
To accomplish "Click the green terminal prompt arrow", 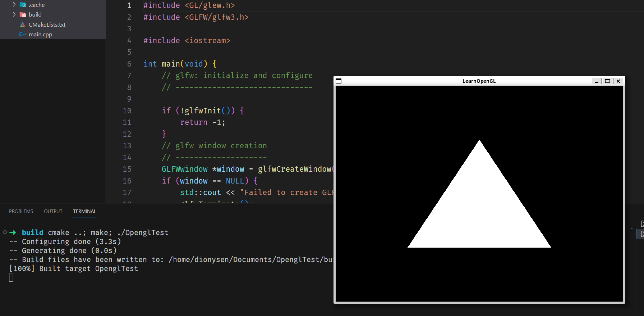I will point(13,233).
